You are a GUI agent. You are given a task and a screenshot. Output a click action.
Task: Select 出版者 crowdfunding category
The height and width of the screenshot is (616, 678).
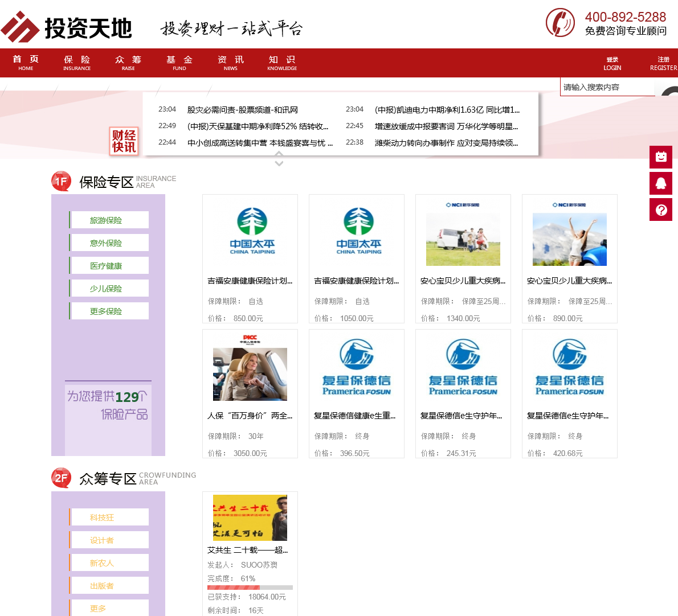click(x=109, y=585)
